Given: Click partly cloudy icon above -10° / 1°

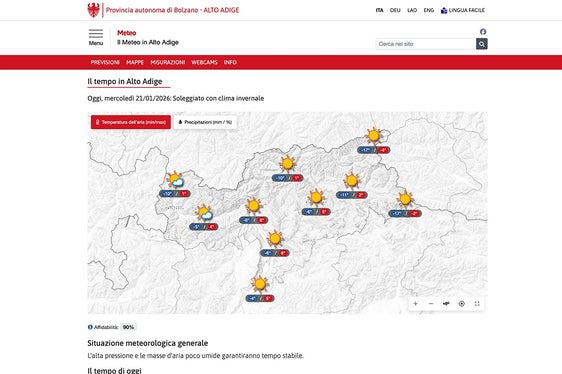Looking at the screenshot, I should (x=175, y=180).
